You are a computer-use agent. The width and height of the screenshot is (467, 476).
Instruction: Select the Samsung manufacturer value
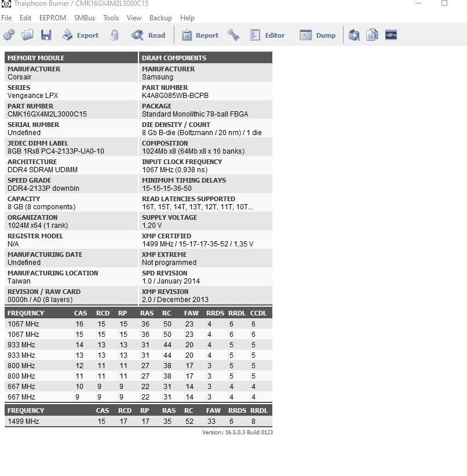point(158,77)
